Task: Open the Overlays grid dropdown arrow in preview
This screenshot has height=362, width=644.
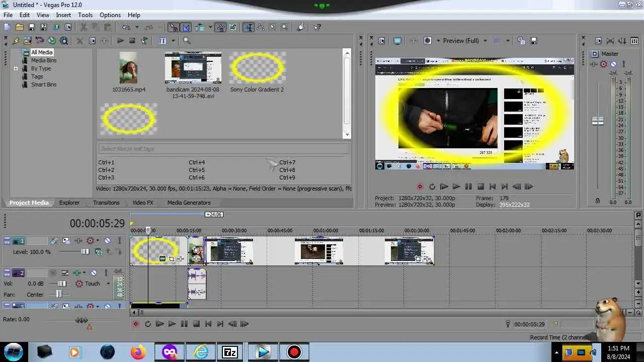Action: click(x=508, y=41)
